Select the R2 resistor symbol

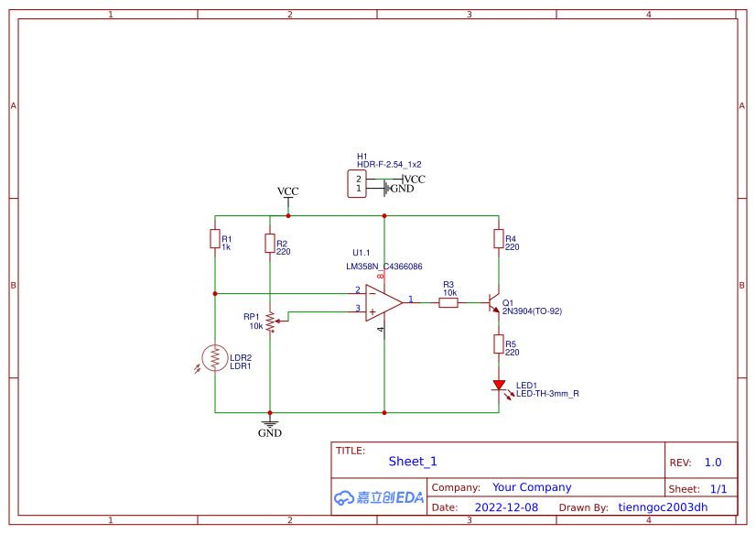pyautogui.click(x=270, y=244)
